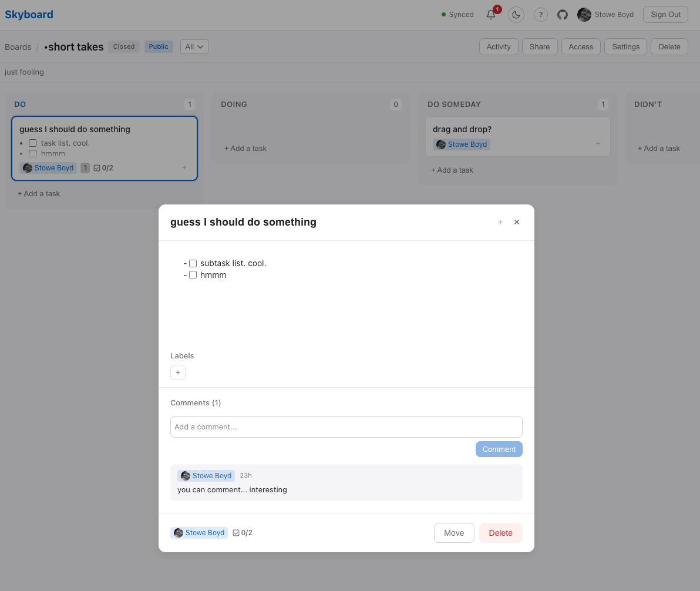Image resolution: width=700 pixels, height=591 pixels.
Task: Click the Add a comment field
Action: (346, 427)
